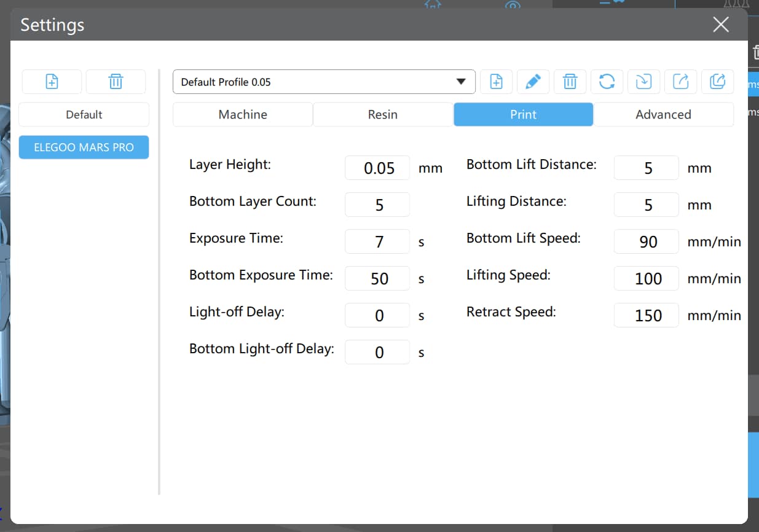The image size is (759, 532).
Task: Click the 'Retract Speed:' label
Action: point(511,312)
